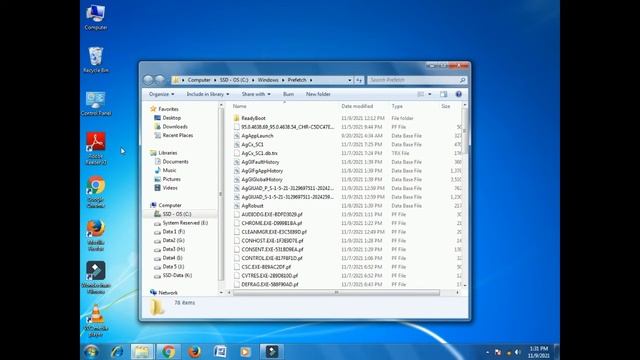Show the preview pane
This screenshot has width=640, height=360.
click(x=444, y=94)
